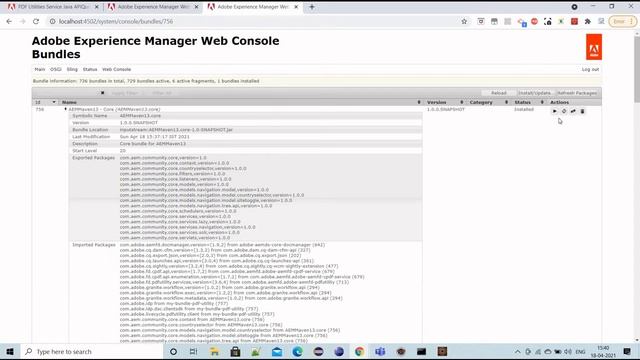Open Microsoft Store from taskbar
Screen dimensions: 640x360
(x=235, y=351)
